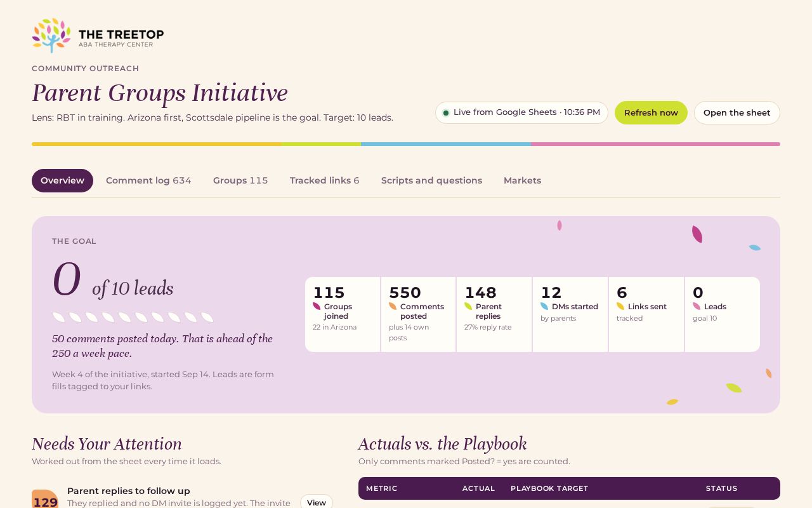Click the Live from Google Sheets pill
Screen dimensions: 812x508
click(x=521, y=112)
